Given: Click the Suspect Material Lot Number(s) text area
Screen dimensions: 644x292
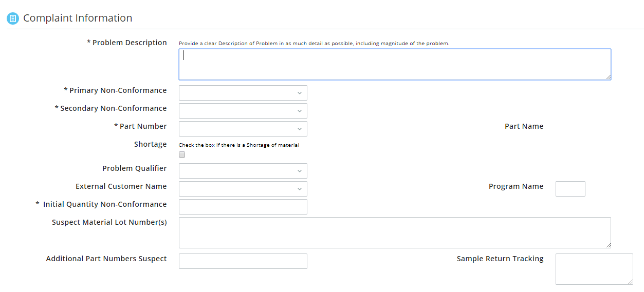Looking at the screenshot, I should coord(395,232).
